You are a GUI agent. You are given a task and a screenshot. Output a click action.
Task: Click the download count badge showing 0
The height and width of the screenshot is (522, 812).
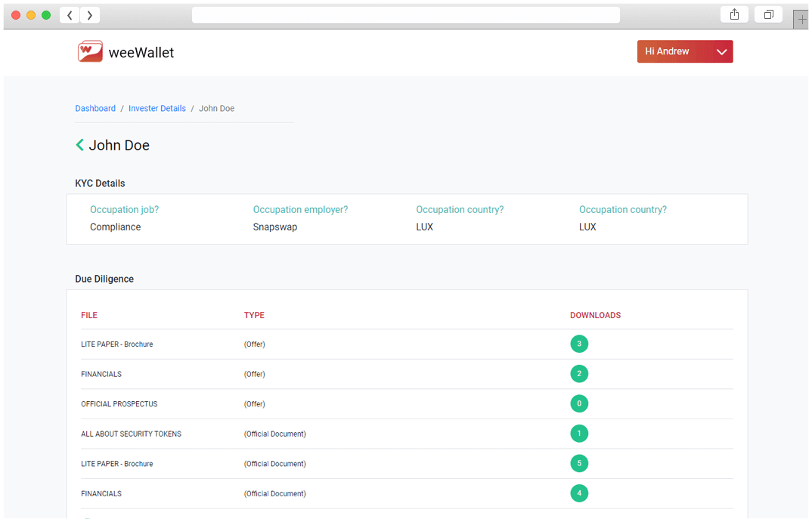[x=579, y=404]
